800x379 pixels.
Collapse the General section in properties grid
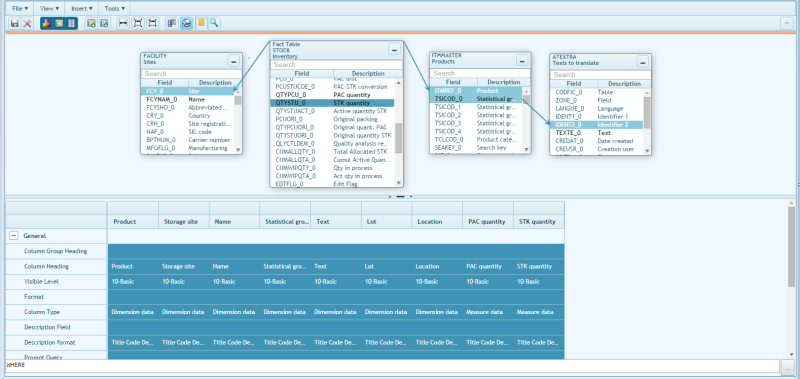14,236
